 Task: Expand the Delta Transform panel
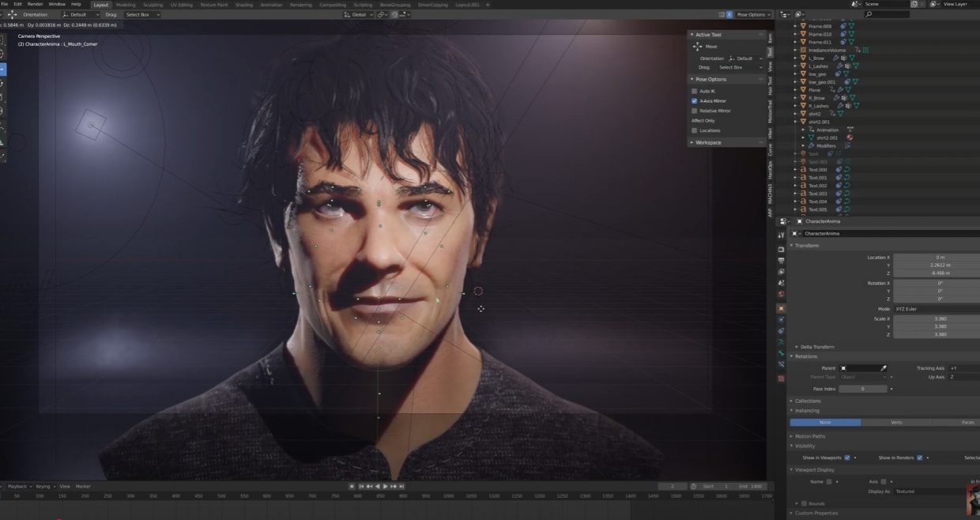(817, 347)
